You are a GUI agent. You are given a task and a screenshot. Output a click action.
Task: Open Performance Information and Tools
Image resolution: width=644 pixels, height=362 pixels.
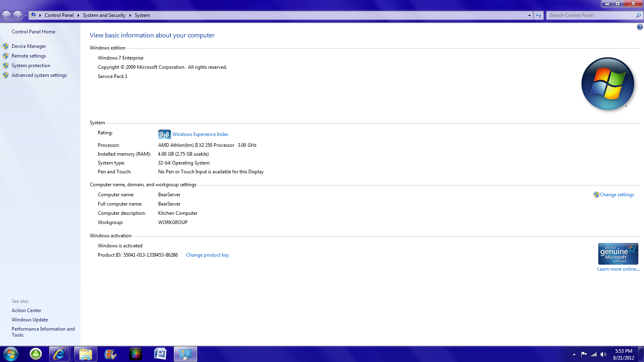(43, 332)
